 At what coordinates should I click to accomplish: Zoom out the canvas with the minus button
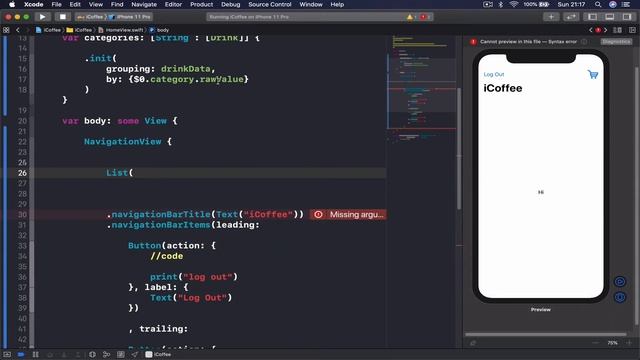[596, 343]
